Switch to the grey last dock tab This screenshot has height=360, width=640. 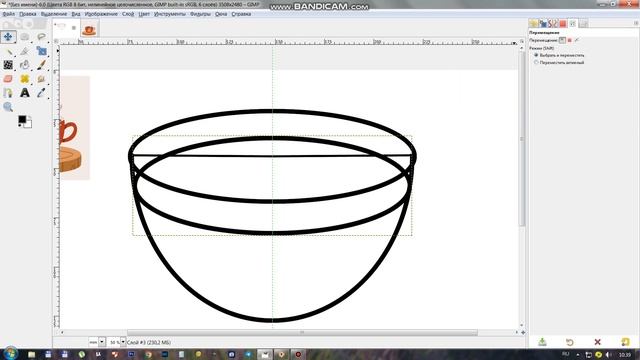(584, 24)
